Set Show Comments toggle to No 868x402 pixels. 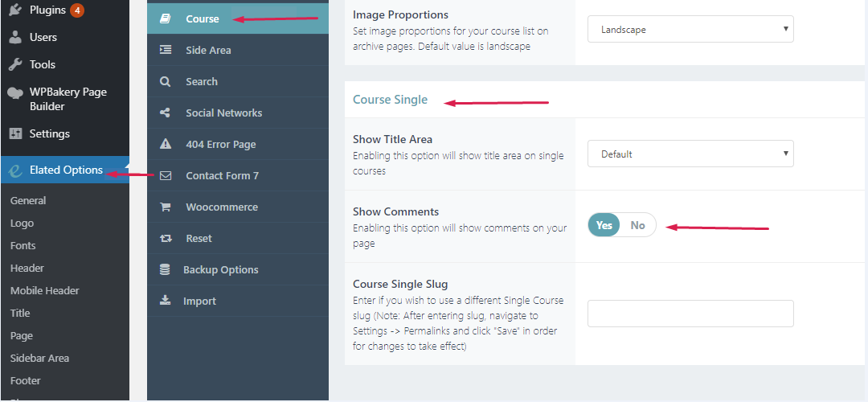click(x=637, y=225)
